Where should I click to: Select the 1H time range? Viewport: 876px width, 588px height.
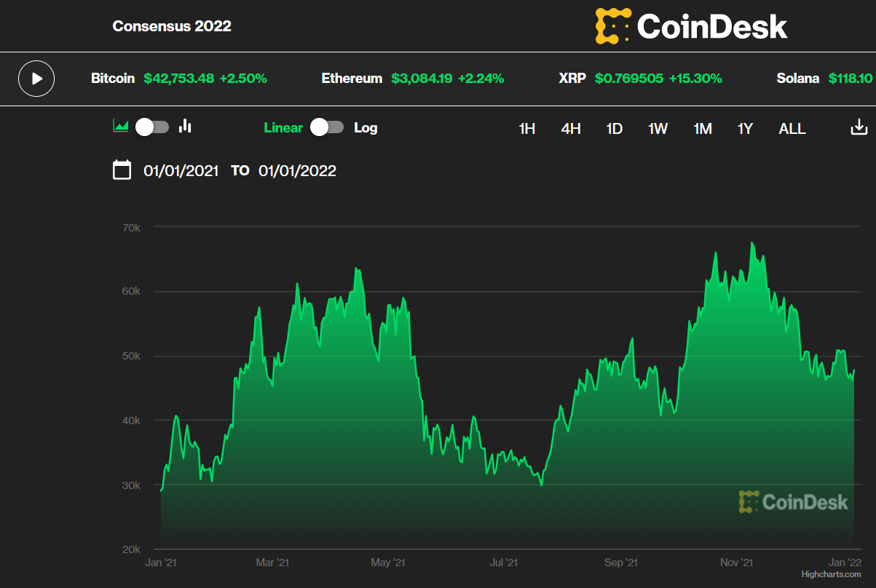pos(527,129)
